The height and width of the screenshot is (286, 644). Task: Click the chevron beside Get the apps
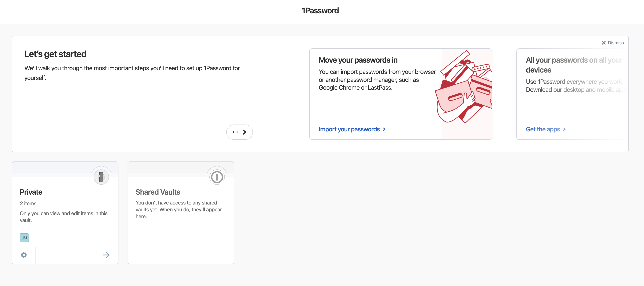[564, 129]
